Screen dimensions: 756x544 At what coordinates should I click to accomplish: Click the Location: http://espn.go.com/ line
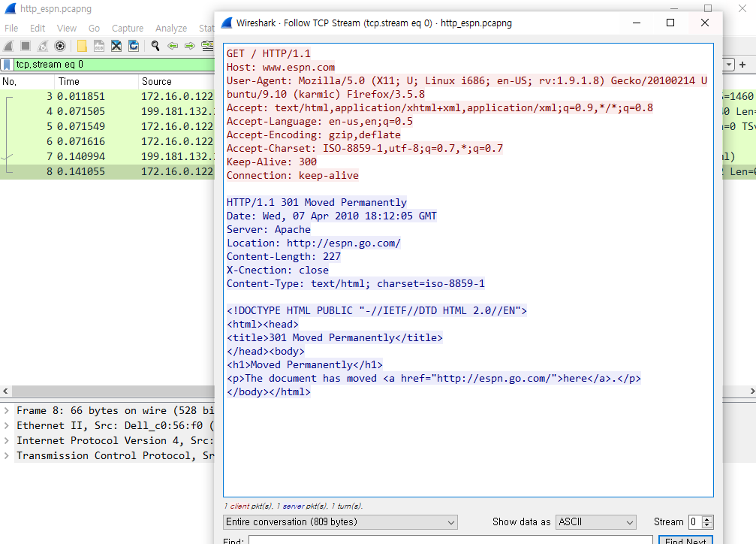click(313, 243)
